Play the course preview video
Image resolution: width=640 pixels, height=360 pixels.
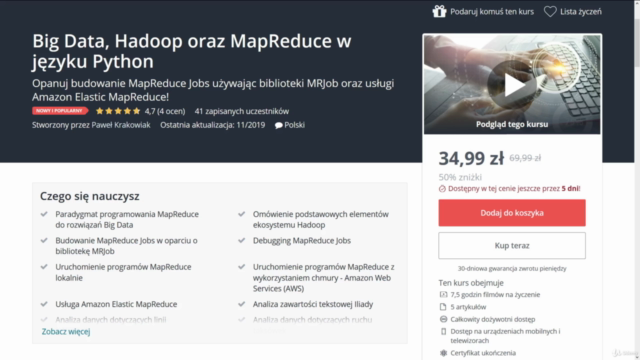(x=512, y=85)
